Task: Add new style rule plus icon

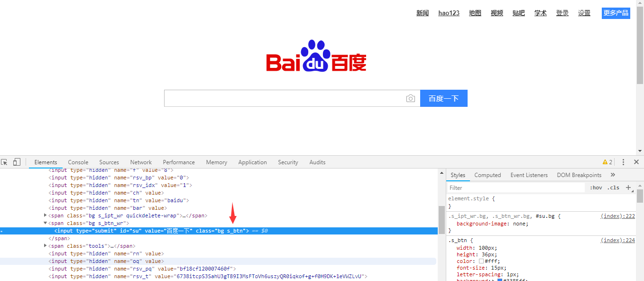Action: 628,187
